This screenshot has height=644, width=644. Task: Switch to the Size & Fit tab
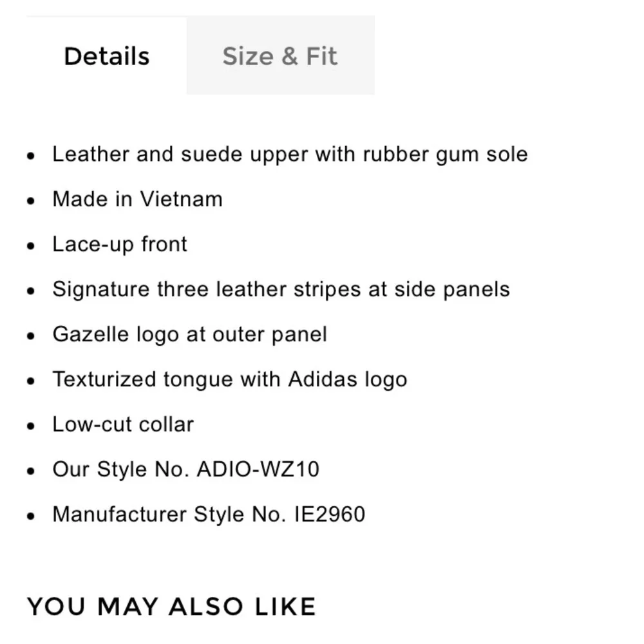[x=280, y=56]
